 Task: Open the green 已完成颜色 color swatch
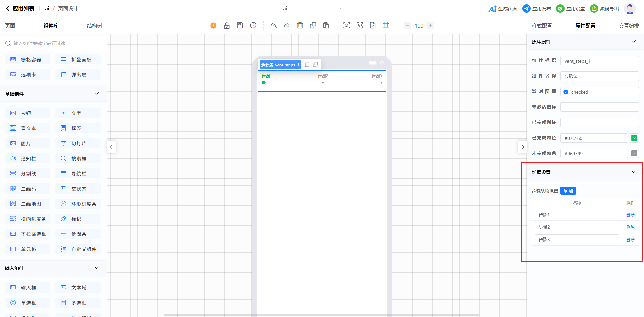click(634, 138)
